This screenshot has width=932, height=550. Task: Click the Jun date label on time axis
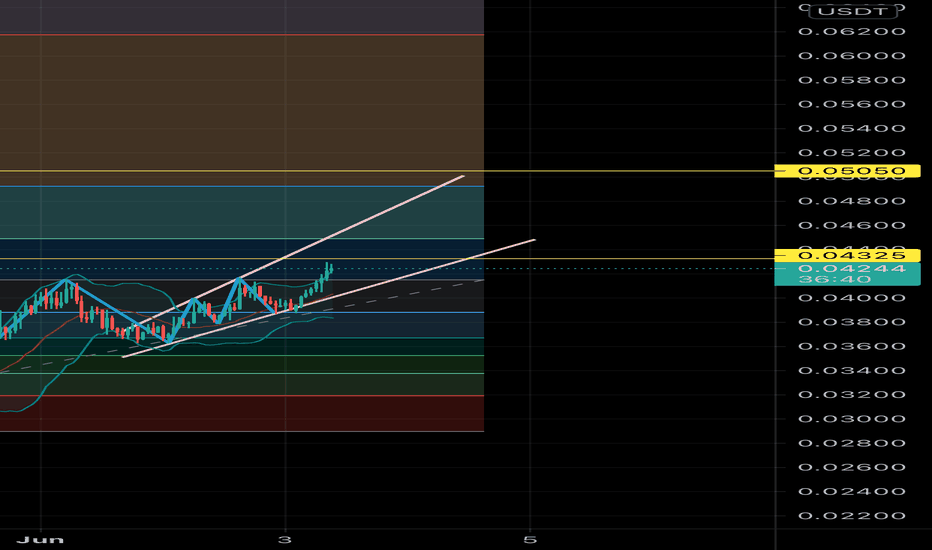tap(40, 540)
